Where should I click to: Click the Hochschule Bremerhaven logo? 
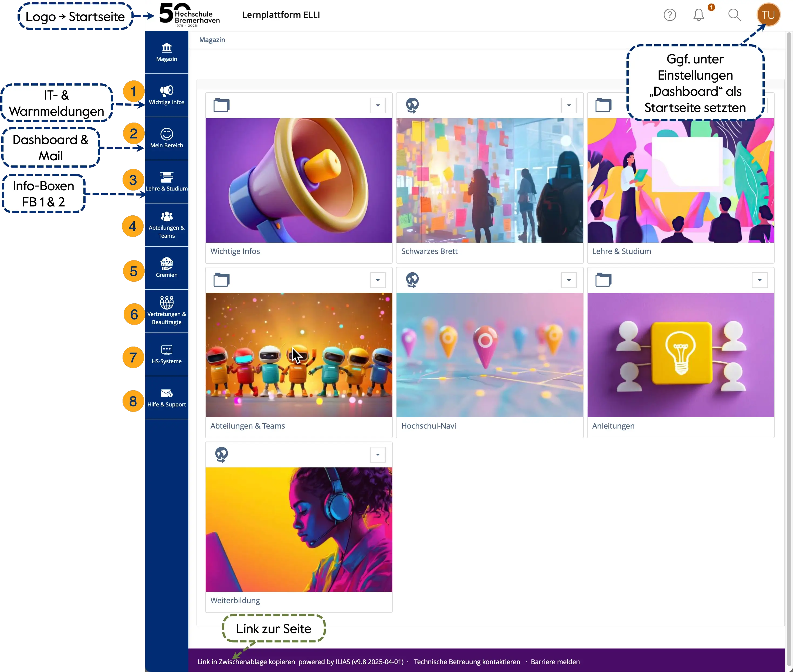[189, 15]
